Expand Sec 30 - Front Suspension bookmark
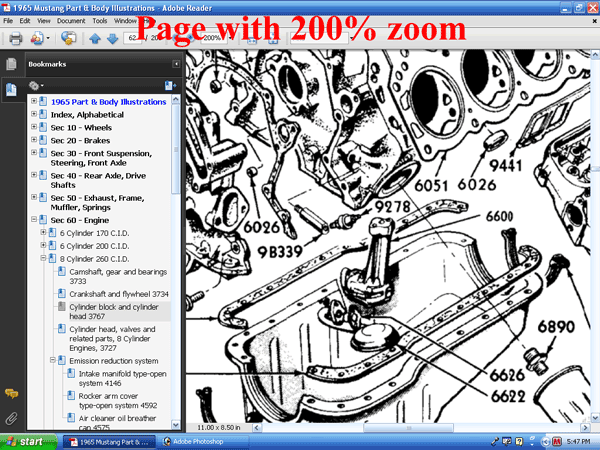Viewport: 600px width, 450px height. point(34,152)
